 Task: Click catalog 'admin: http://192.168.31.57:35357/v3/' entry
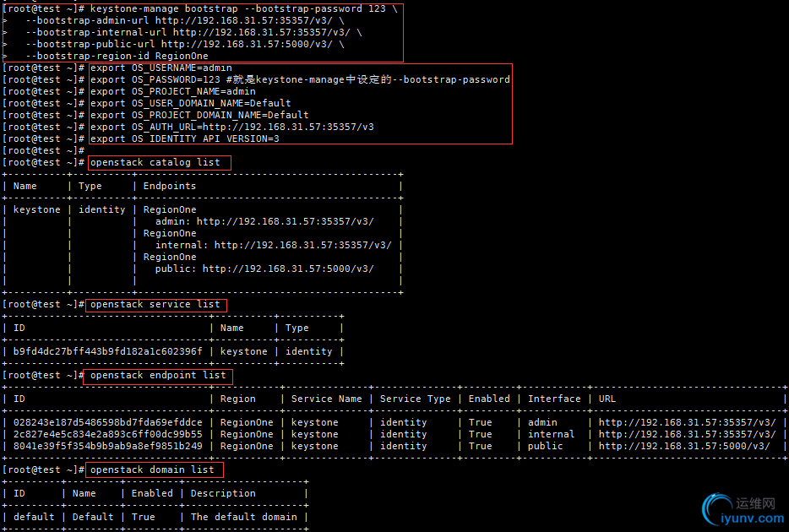tap(264, 221)
